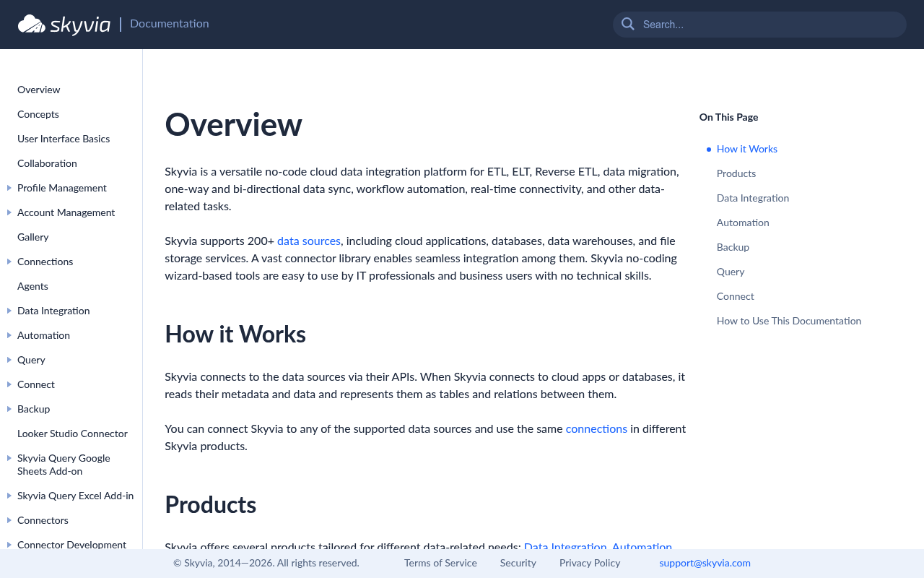Jump to Products in On This Page
The width and height of the screenshot is (924, 578).
tap(736, 173)
